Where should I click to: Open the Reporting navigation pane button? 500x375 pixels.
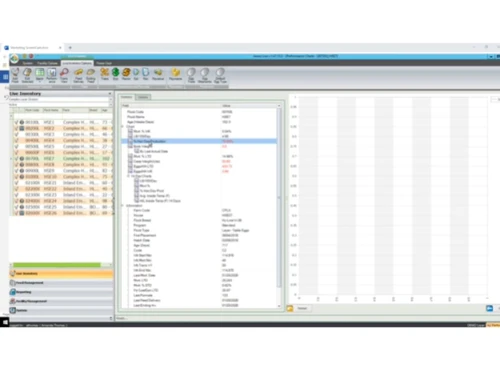(61, 292)
